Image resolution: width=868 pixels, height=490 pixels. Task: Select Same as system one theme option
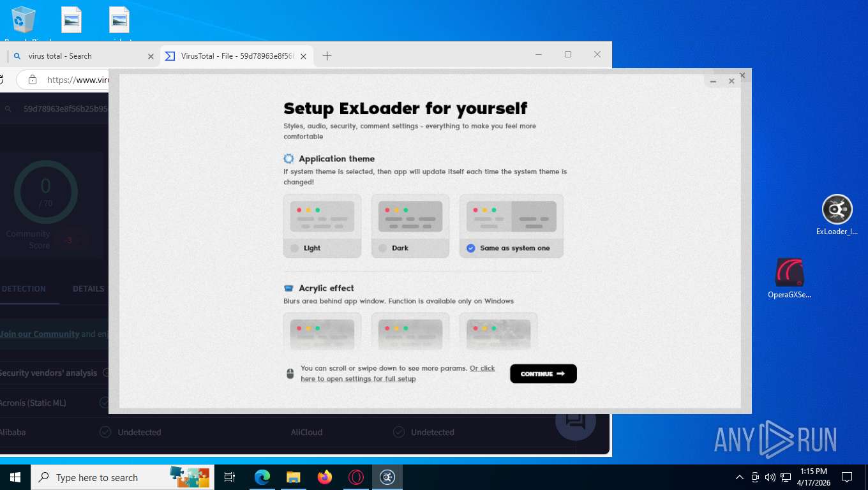pos(470,248)
